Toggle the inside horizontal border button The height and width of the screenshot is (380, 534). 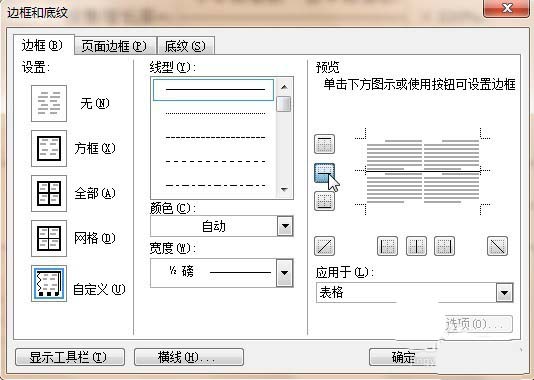coord(324,173)
